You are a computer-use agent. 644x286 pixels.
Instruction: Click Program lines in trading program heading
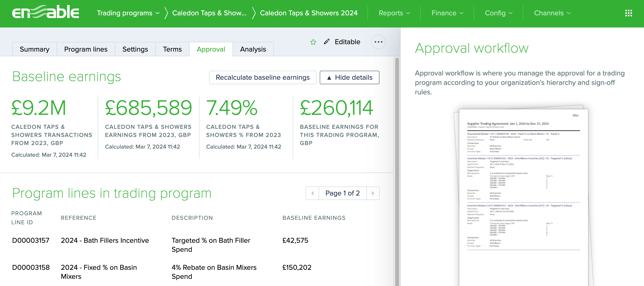(112, 193)
